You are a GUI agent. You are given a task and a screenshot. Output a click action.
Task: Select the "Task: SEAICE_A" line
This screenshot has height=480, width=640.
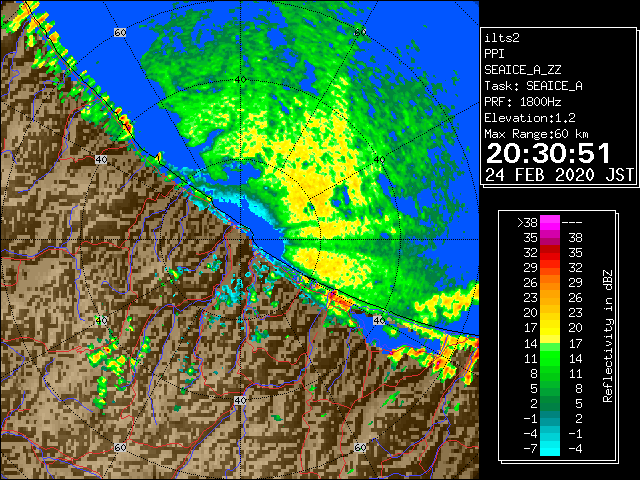pyautogui.click(x=533, y=86)
